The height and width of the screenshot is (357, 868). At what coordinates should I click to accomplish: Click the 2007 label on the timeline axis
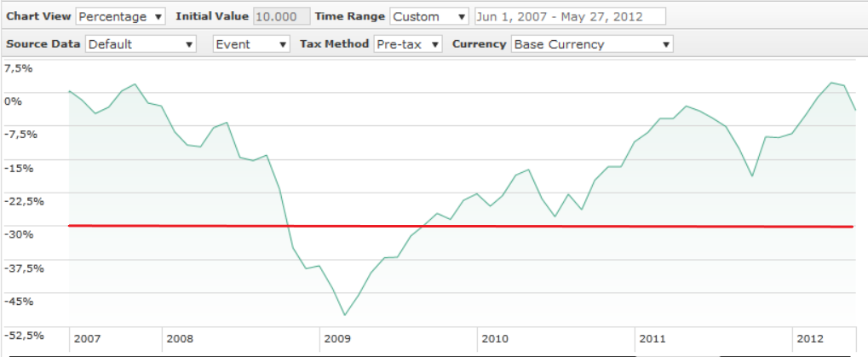click(87, 339)
